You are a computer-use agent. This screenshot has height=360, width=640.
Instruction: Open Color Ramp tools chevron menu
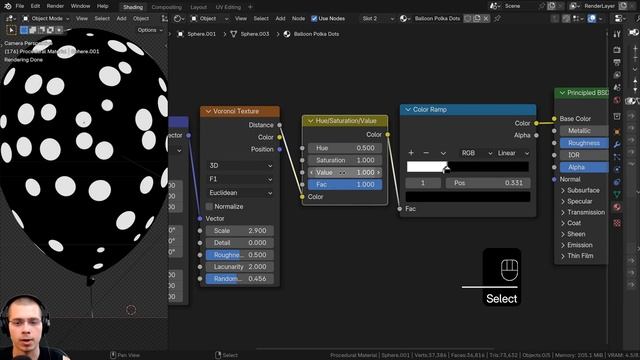(x=443, y=153)
